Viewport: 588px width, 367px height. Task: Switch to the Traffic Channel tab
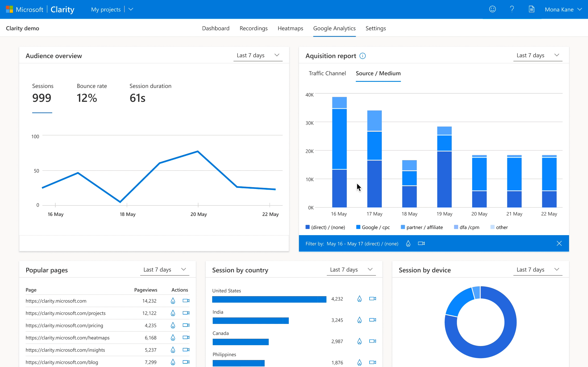tap(327, 73)
